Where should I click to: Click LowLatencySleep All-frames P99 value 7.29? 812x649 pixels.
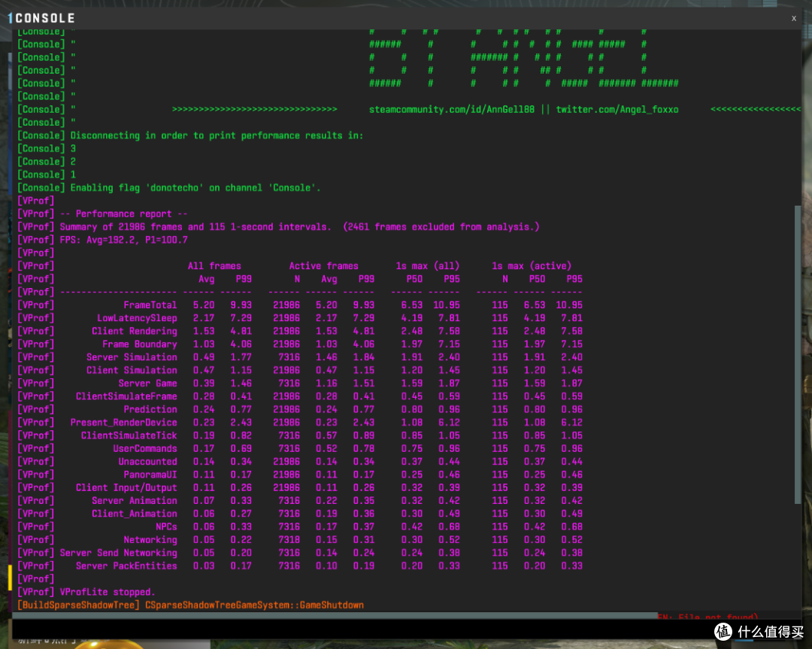241,318
